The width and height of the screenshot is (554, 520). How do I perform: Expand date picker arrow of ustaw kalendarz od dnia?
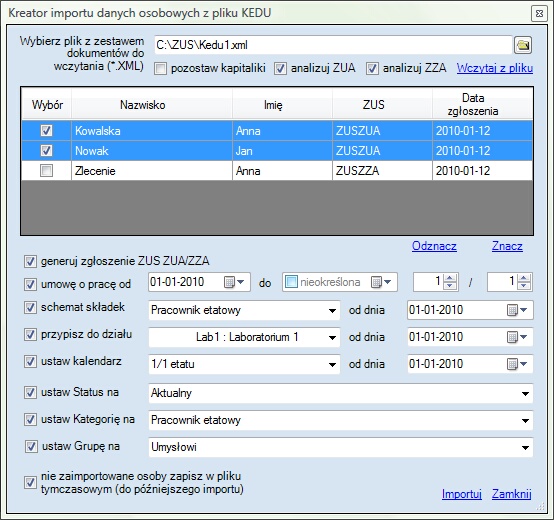(x=524, y=364)
